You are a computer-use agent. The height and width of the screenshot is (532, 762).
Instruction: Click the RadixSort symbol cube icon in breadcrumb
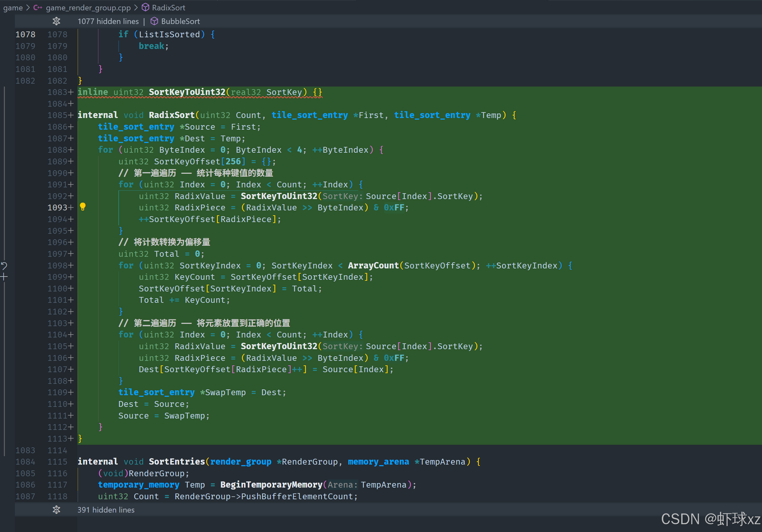point(145,7)
